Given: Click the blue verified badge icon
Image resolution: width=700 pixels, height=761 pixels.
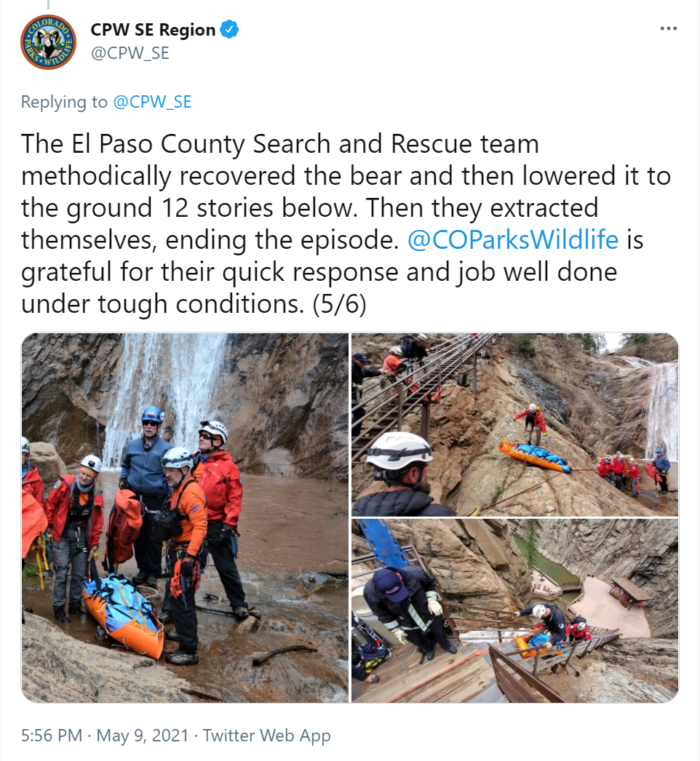Looking at the screenshot, I should [x=230, y=30].
